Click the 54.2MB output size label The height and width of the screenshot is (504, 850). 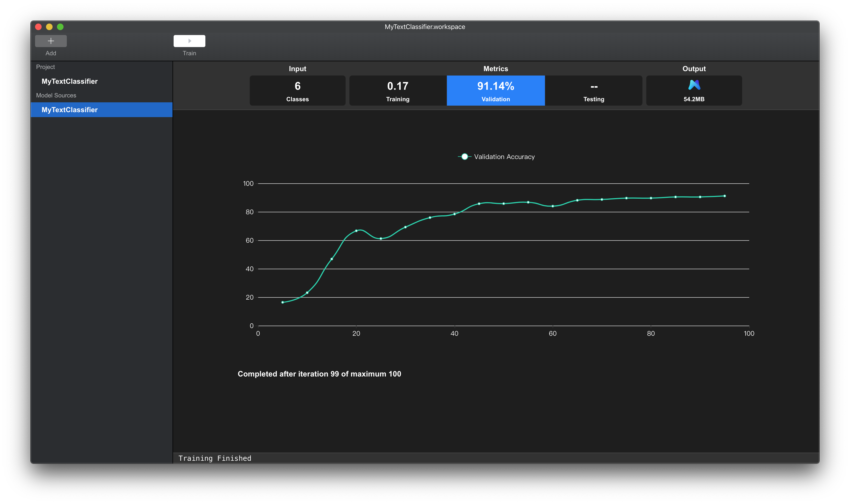tap(694, 99)
